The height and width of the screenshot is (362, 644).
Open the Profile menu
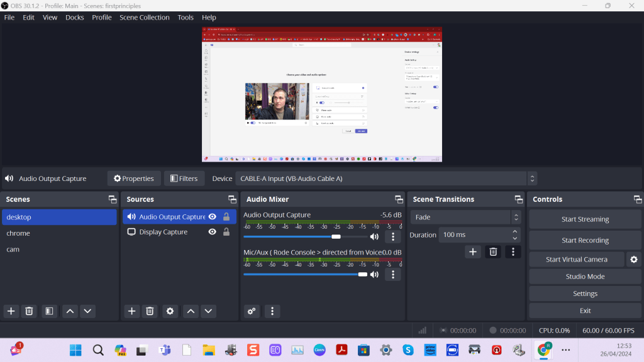(x=101, y=17)
